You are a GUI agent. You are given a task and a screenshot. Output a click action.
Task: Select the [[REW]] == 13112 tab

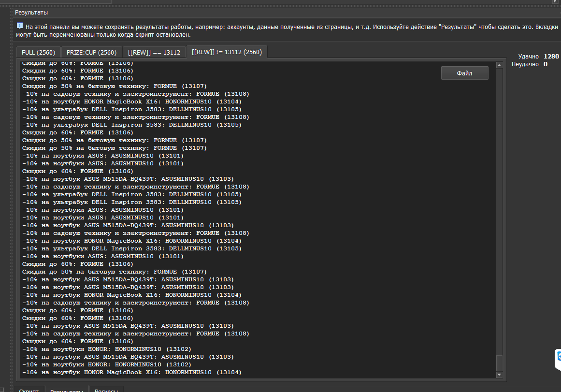click(154, 52)
